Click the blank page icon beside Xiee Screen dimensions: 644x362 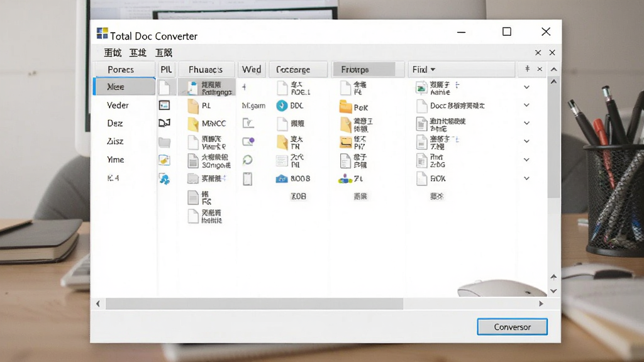point(164,87)
